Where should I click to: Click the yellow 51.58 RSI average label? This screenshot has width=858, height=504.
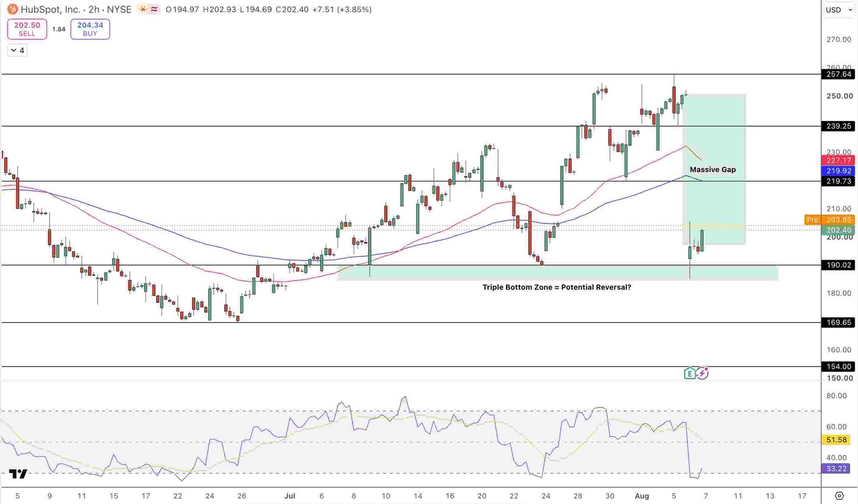tap(837, 440)
